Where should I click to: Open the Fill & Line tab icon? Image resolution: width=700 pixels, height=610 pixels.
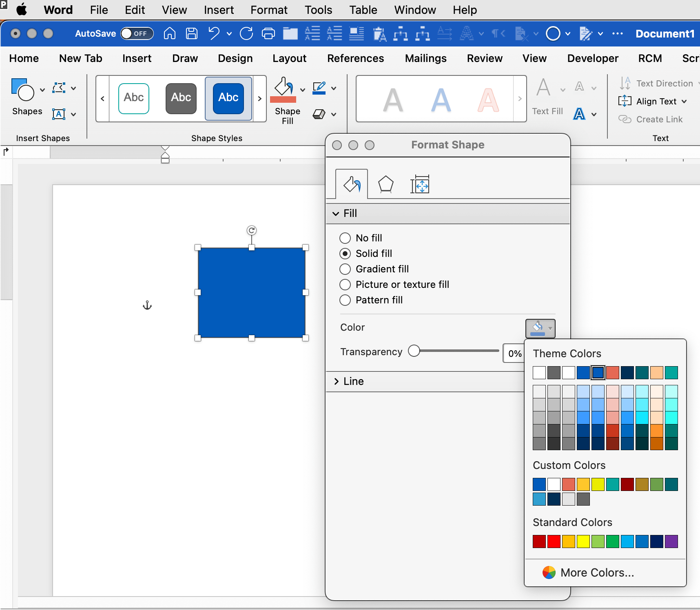coord(352,184)
